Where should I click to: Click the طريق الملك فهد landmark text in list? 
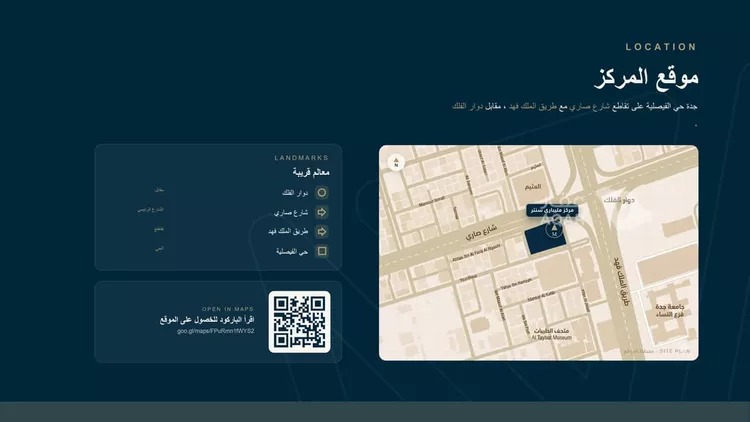[x=288, y=232]
